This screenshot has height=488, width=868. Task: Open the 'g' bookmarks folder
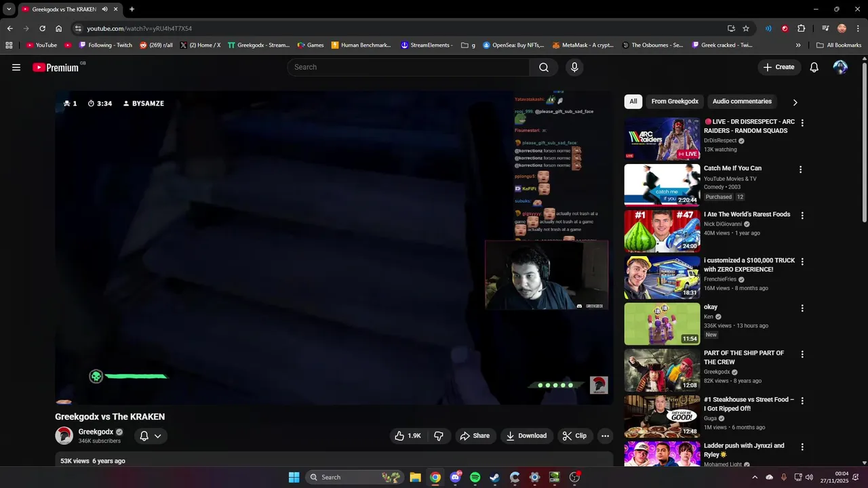(x=469, y=45)
